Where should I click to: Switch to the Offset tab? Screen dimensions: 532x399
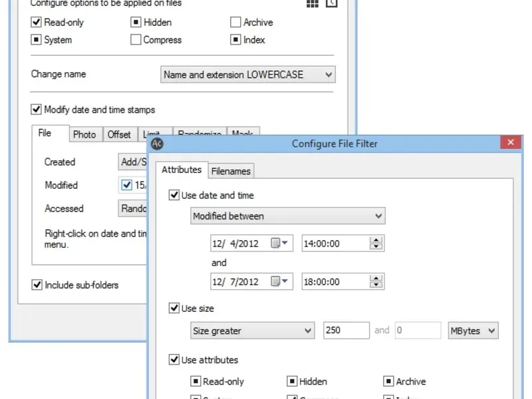[119, 135]
